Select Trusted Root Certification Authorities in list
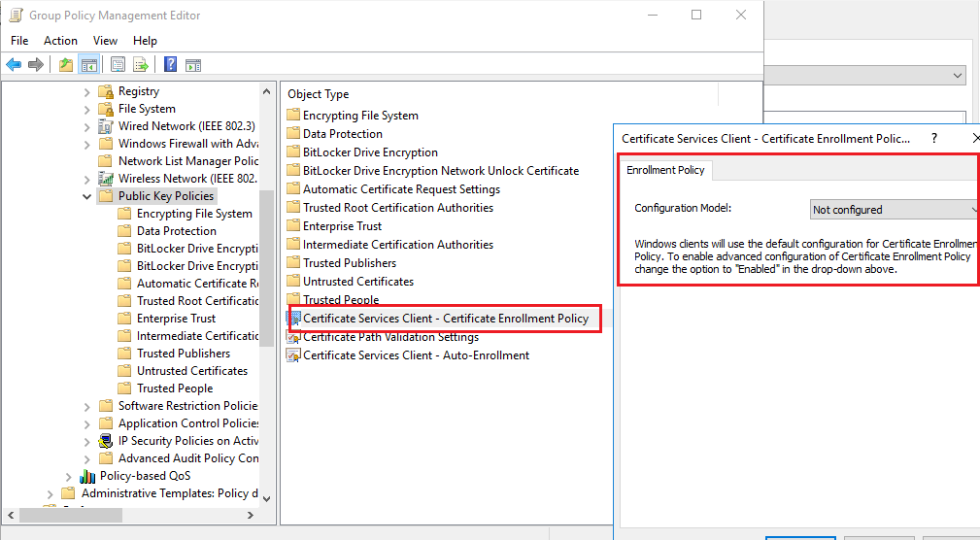The width and height of the screenshot is (980, 540). pos(398,208)
